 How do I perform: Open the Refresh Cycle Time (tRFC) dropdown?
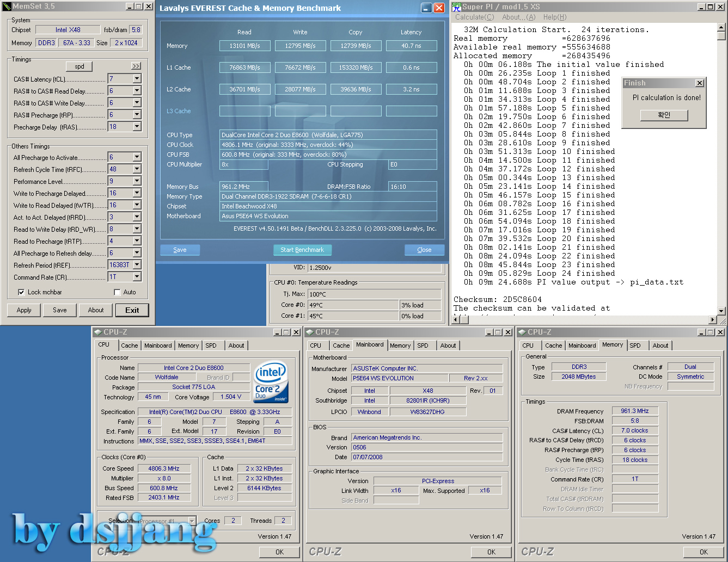137,169
